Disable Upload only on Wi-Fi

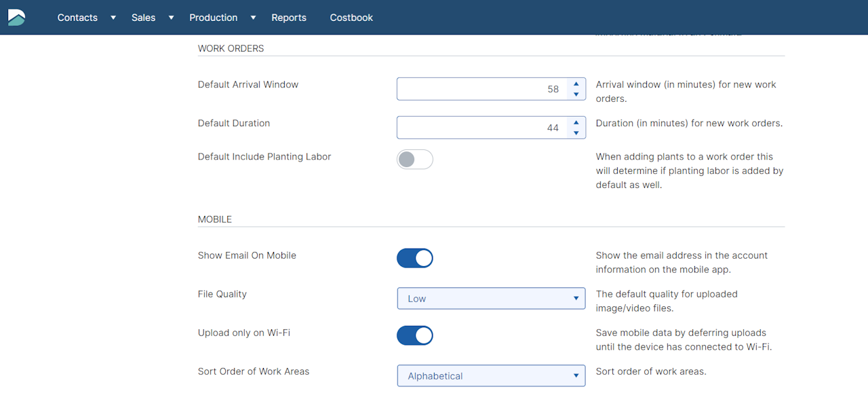[x=414, y=336]
